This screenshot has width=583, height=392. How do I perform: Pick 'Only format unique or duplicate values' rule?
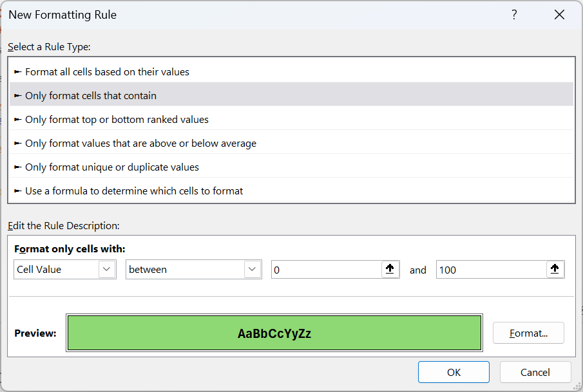pos(291,167)
